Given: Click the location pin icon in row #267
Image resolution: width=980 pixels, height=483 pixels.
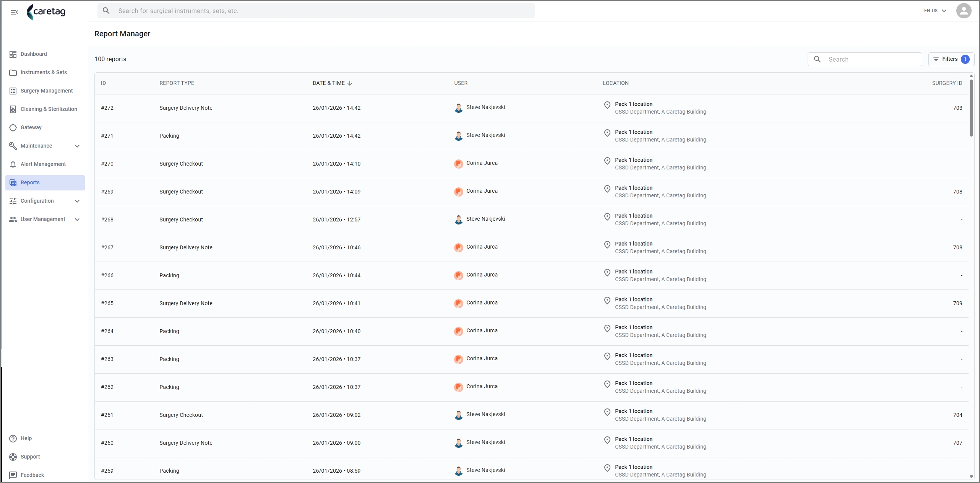Looking at the screenshot, I should (607, 245).
